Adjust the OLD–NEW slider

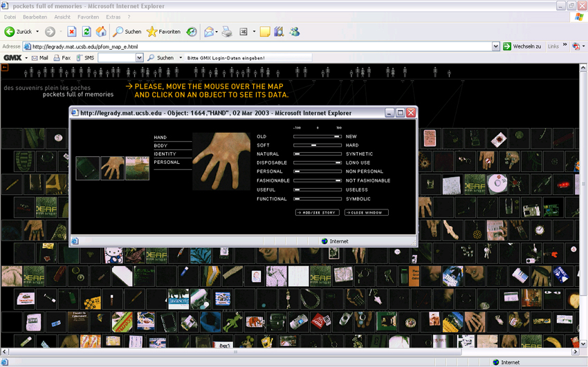tap(318, 137)
